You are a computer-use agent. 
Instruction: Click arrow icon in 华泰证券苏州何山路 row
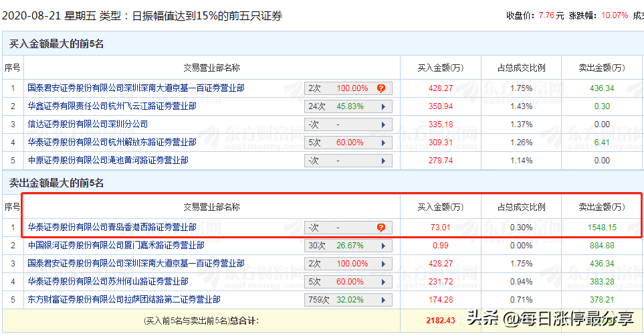pyautogui.click(x=383, y=282)
